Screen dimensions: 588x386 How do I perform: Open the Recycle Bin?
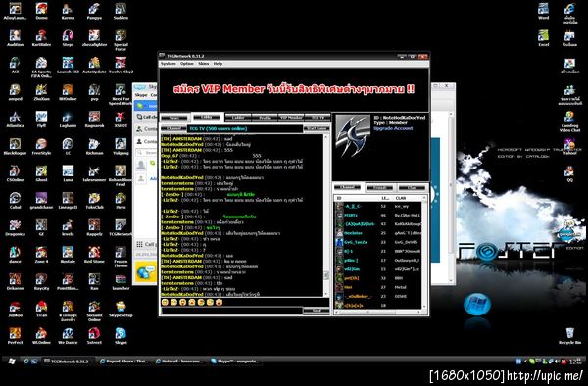click(x=569, y=336)
